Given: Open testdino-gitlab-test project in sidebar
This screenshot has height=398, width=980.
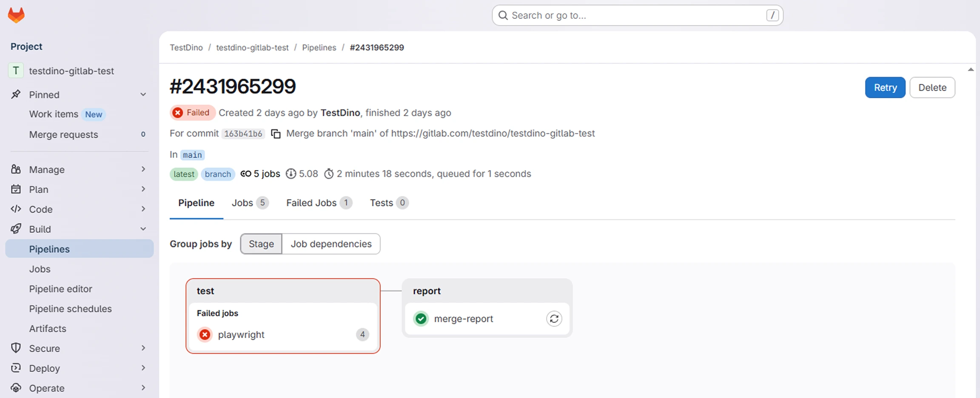Looking at the screenshot, I should pyautogui.click(x=80, y=71).
